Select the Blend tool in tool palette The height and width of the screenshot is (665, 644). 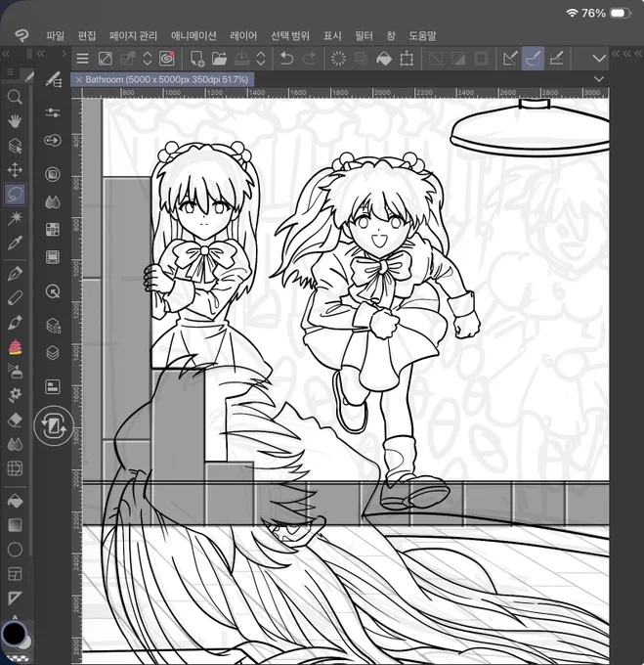coord(15,444)
